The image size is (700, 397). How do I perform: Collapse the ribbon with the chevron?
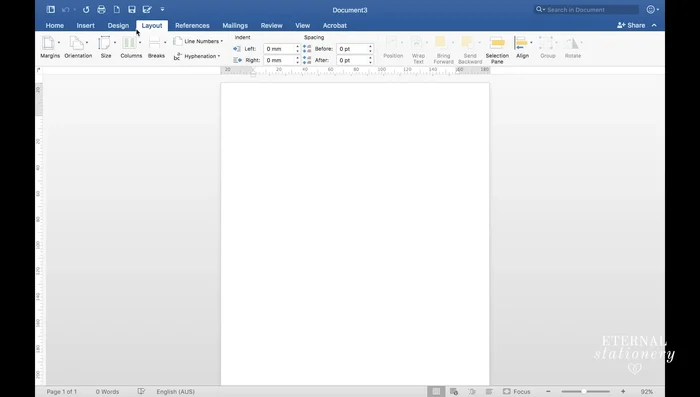654,25
